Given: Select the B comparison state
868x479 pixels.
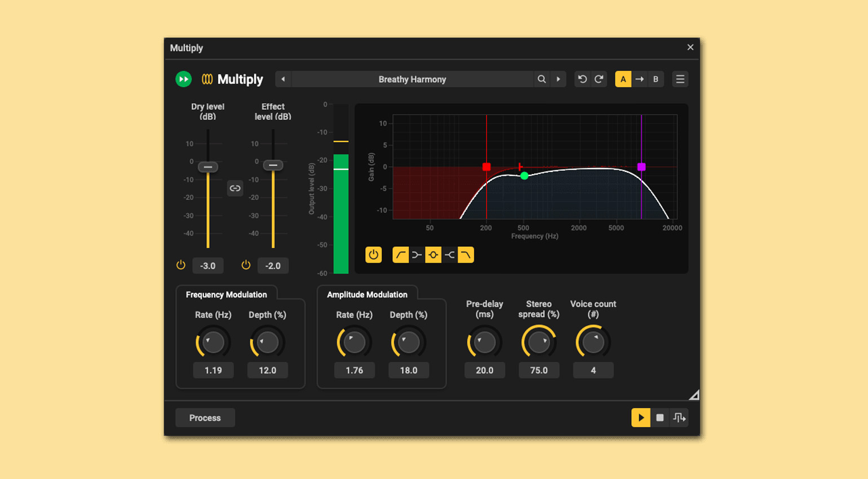Looking at the screenshot, I should click(x=656, y=79).
